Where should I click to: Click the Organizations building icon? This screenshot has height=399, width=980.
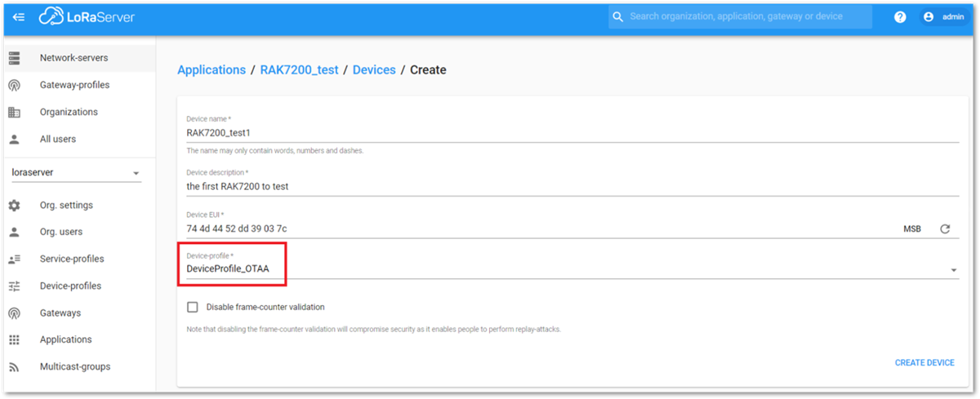14,112
